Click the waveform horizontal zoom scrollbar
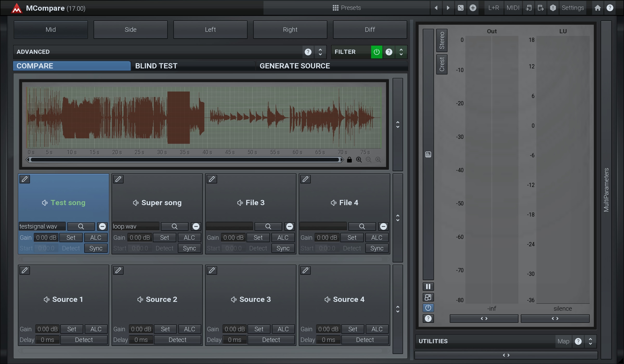This screenshot has width=624, height=364. [x=185, y=160]
